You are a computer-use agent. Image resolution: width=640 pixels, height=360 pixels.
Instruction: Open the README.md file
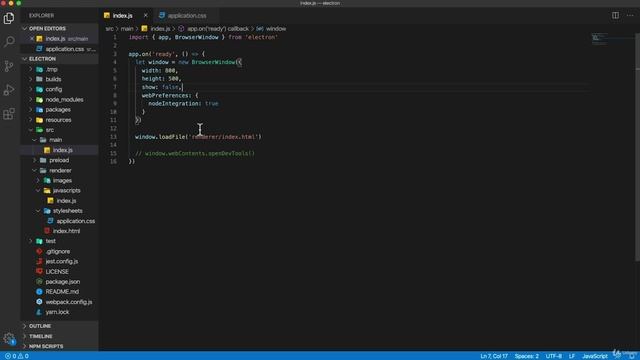[60, 291]
